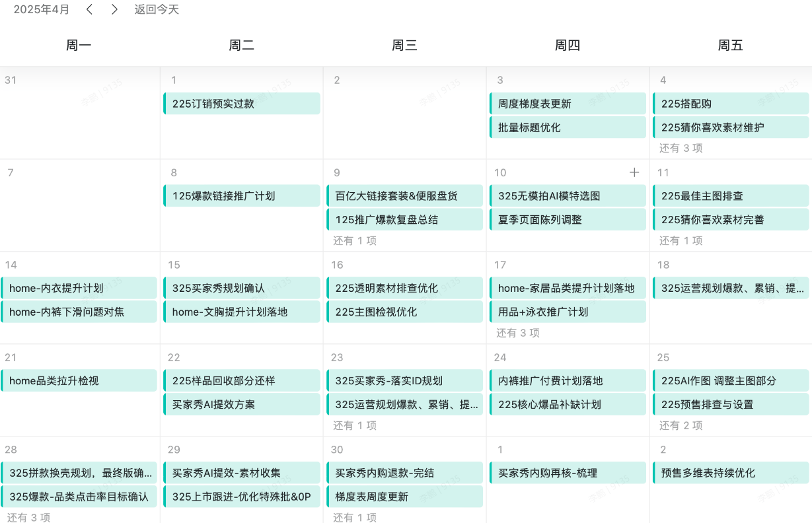Open event 325上市跟进-优化特殊批&0P

[x=242, y=497]
